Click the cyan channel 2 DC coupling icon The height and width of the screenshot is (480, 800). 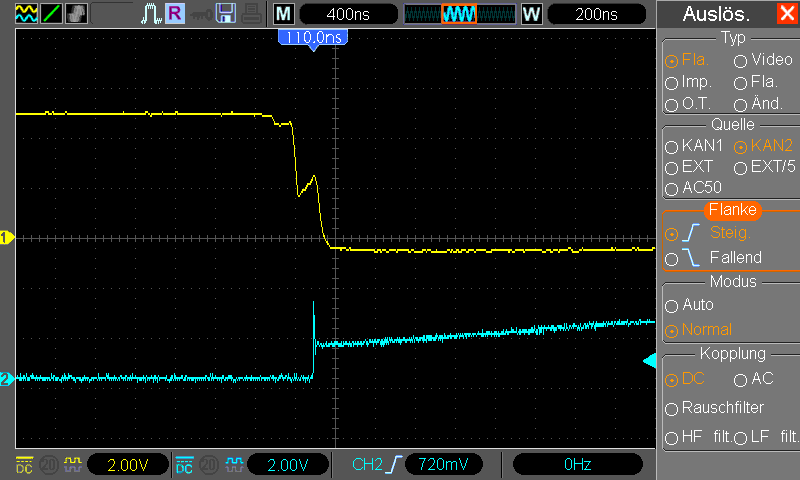tap(184, 465)
